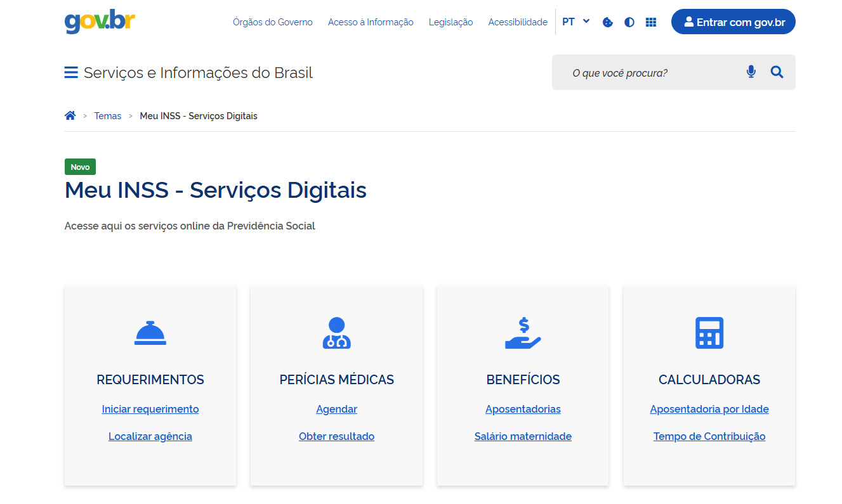Expand the PT language dropdown
842x504 pixels.
coord(576,22)
